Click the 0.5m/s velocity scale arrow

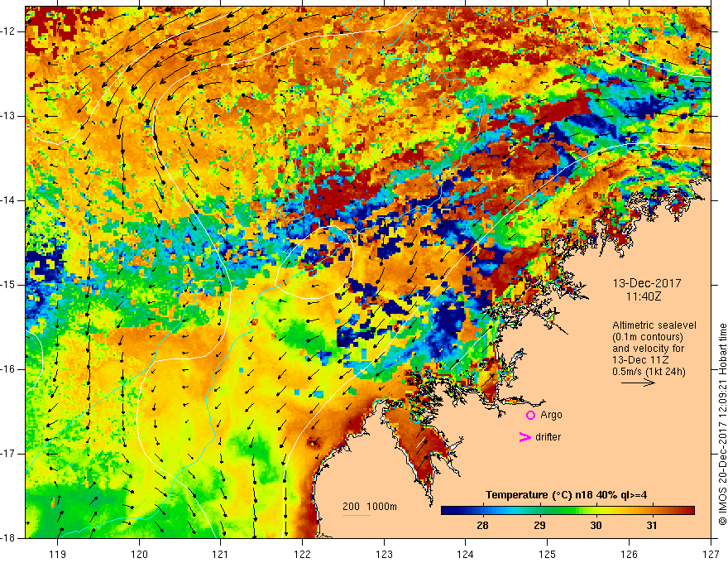[638, 383]
